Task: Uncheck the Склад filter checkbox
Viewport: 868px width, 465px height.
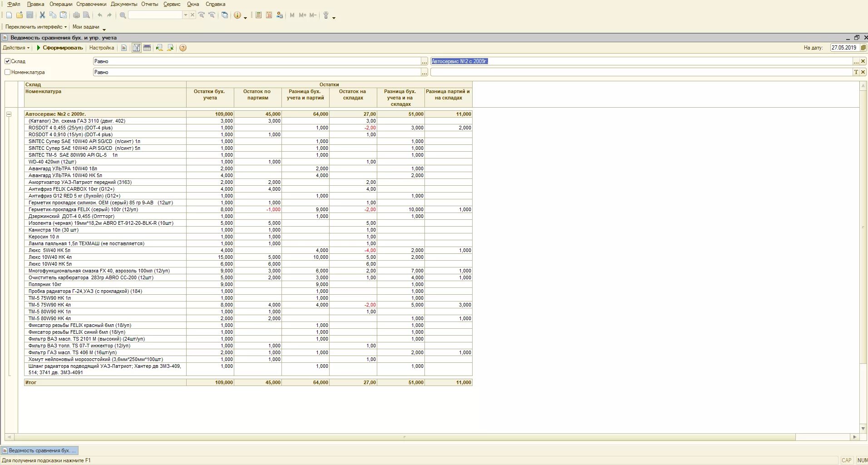Action: (7, 61)
